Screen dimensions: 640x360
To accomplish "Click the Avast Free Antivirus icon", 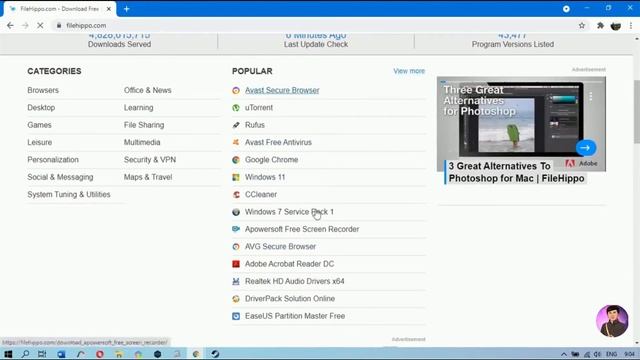I will click(x=236, y=142).
